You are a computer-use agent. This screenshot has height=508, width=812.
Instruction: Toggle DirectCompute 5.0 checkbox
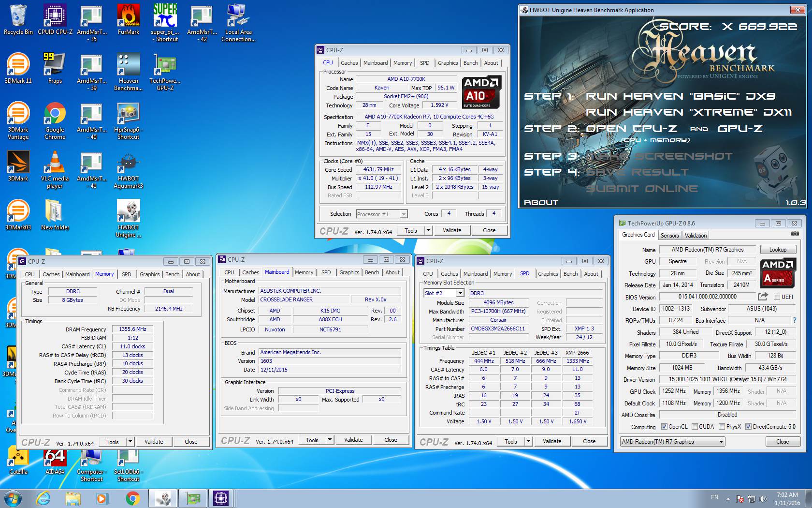point(748,427)
